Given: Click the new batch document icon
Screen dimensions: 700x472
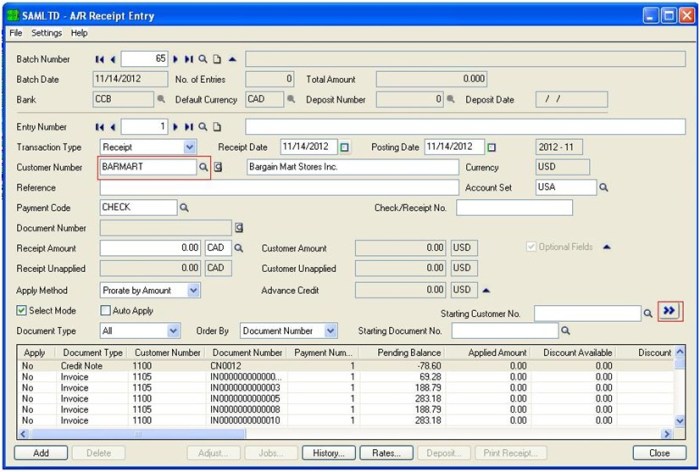Looking at the screenshot, I should tap(216, 59).
